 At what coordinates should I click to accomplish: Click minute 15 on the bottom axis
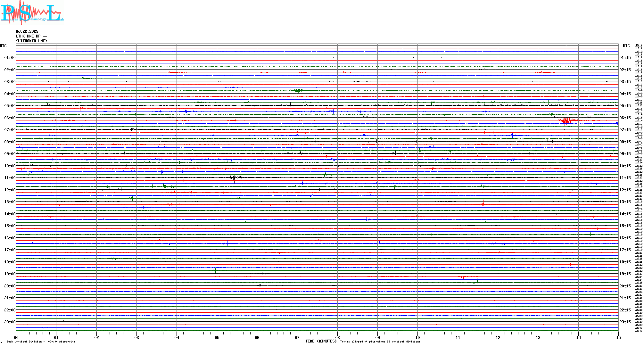618,337
